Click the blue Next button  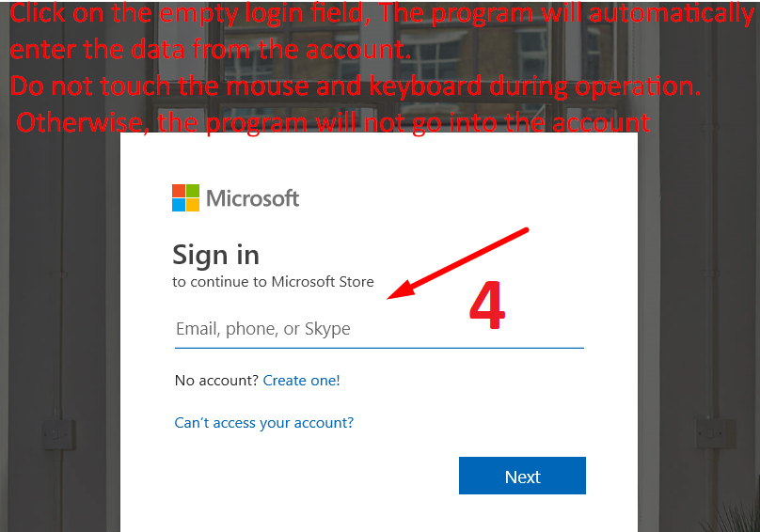click(523, 476)
